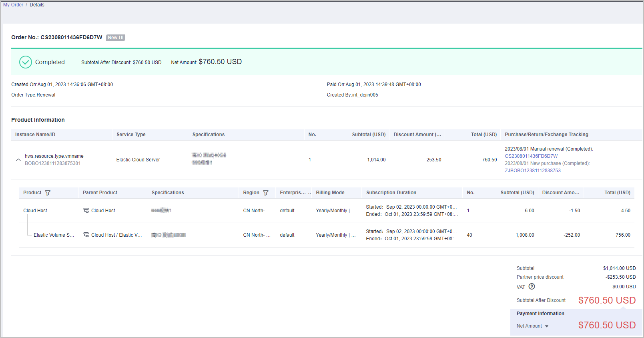
Task: Click the Billing Mode column header
Action: [x=330, y=193]
